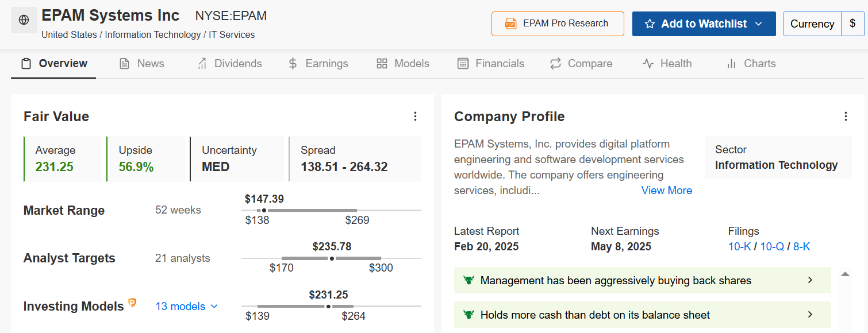Click the Sector Information Technology box
Screen dimensions: 868x333
778,157
